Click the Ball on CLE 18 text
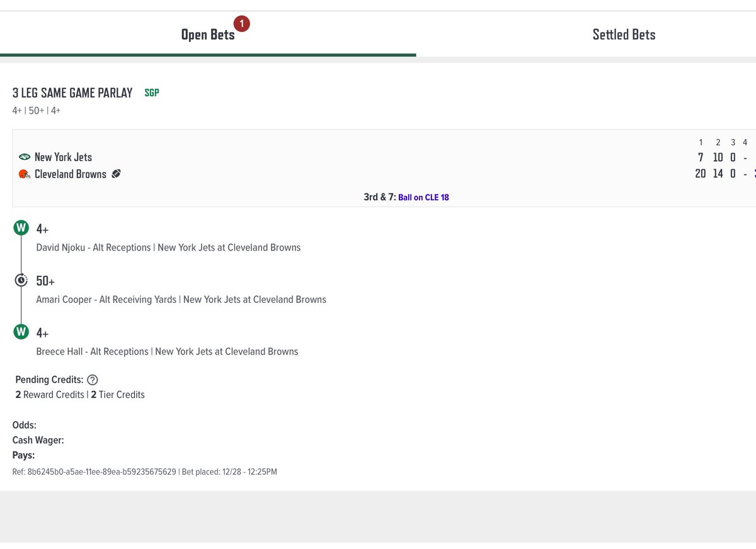Image resolution: width=756 pixels, height=549 pixels. click(423, 197)
